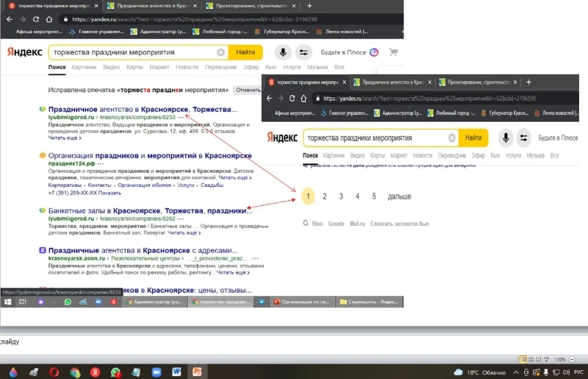Click Telegram icon in the inner taskbar

click(262, 302)
